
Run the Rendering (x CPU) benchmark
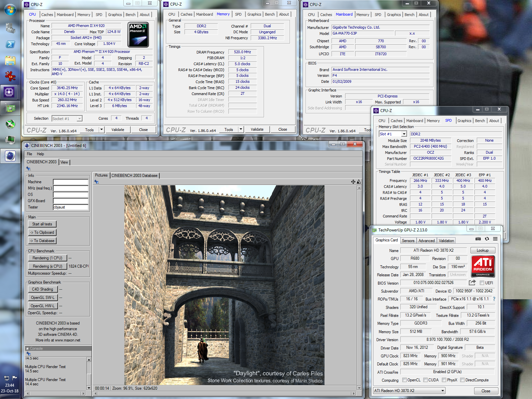point(48,266)
